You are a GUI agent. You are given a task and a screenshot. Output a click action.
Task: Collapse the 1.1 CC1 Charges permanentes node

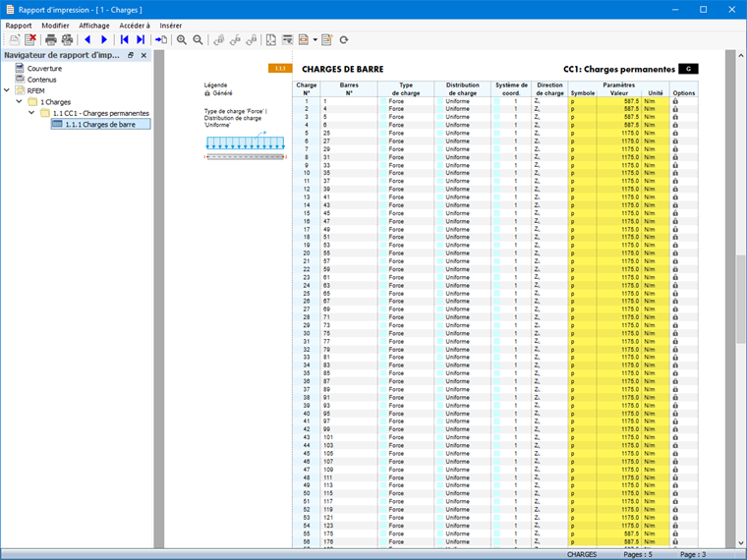31,114
